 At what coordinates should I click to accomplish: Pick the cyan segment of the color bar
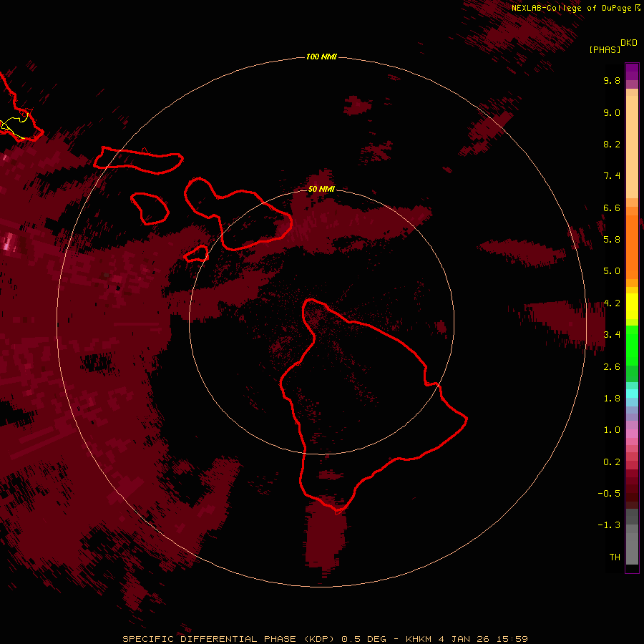632,394
